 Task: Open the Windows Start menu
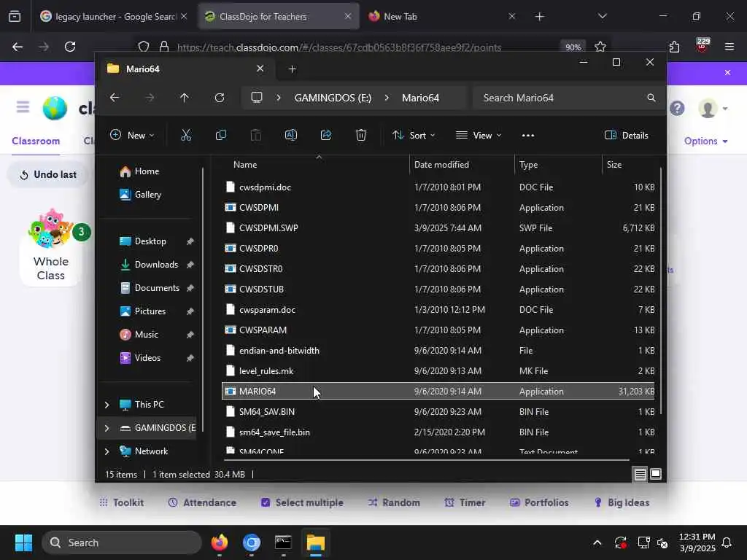(x=23, y=542)
